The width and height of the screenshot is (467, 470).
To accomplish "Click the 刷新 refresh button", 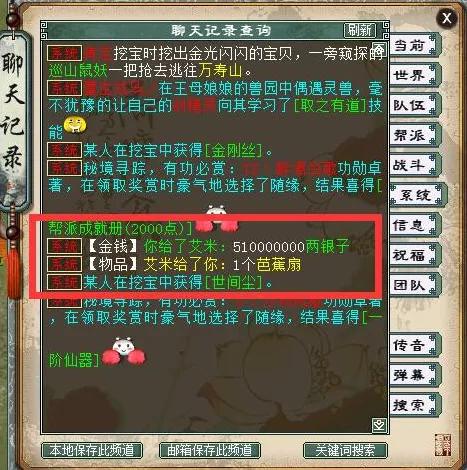I will point(359,30).
